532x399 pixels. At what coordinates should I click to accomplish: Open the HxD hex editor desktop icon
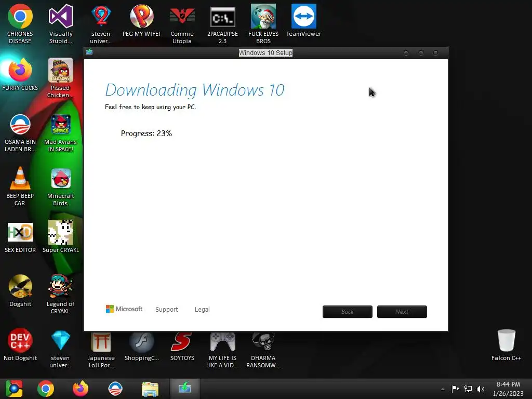(20, 232)
